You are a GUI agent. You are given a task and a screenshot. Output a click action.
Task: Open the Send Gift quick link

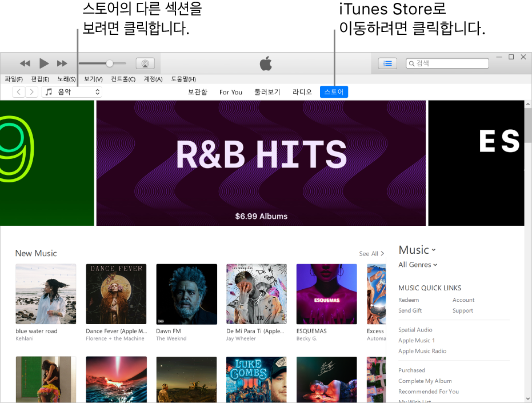coord(410,310)
